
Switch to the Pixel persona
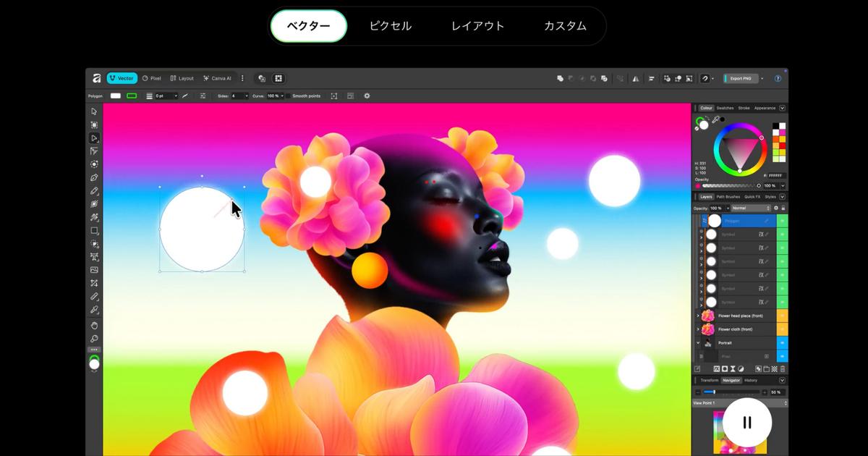tap(153, 78)
